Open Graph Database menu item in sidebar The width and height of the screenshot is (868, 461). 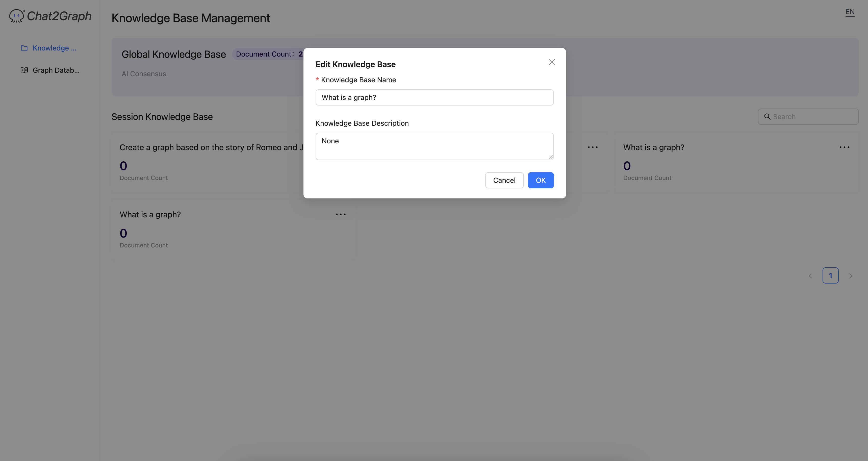pos(56,70)
